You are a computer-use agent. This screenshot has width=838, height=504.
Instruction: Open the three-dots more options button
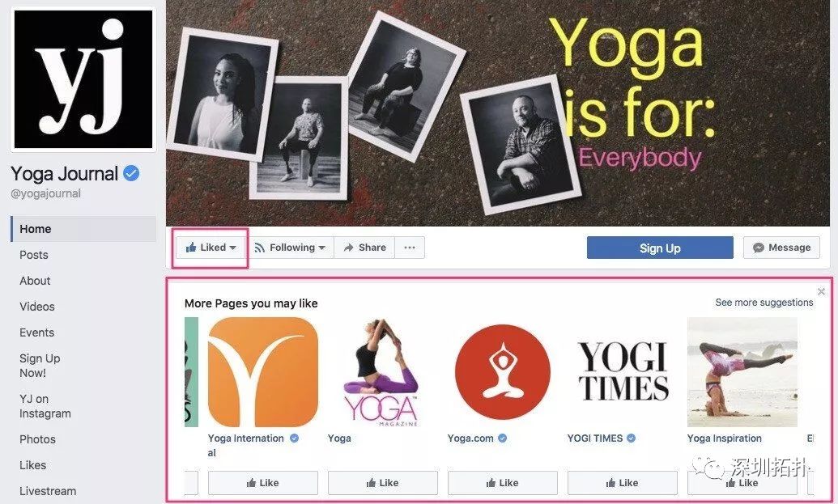[x=410, y=248]
